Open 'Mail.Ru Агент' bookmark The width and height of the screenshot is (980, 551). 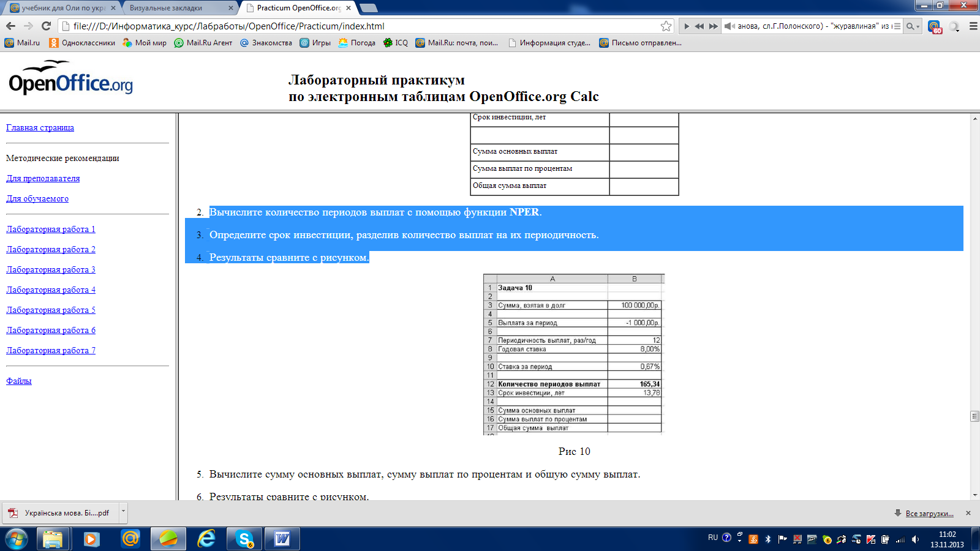point(203,43)
